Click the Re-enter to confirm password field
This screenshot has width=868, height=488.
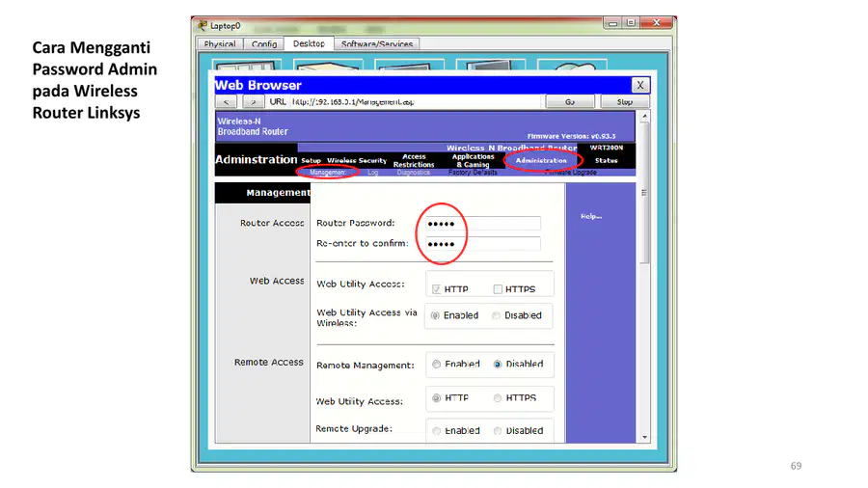click(483, 244)
